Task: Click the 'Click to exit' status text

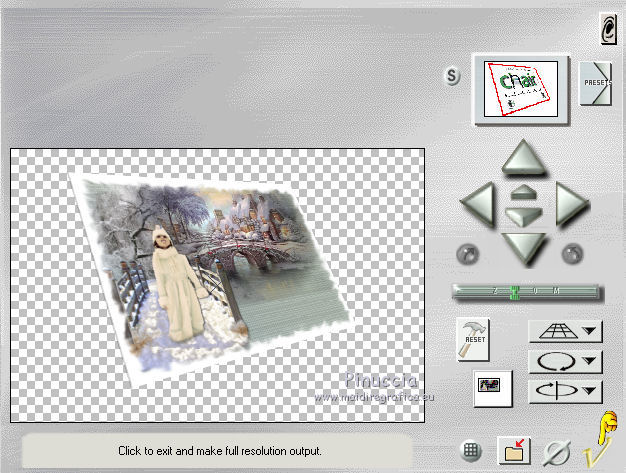Action: click(220, 451)
